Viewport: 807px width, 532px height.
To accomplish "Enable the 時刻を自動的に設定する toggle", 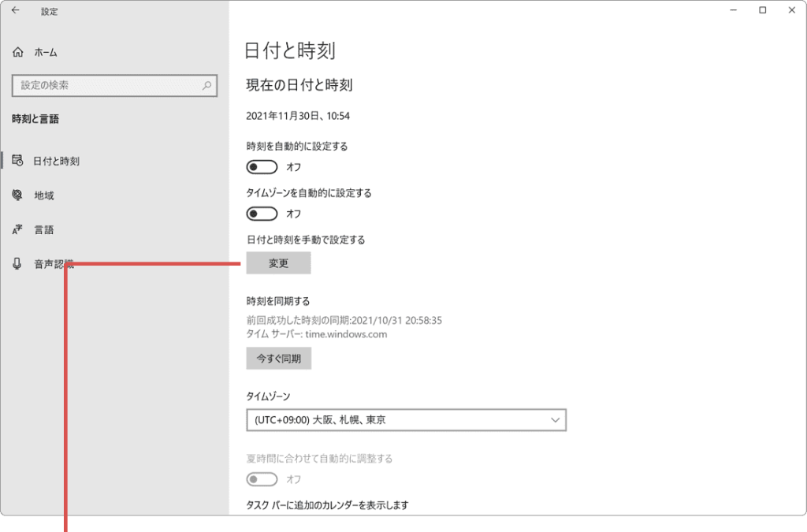I will (x=262, y=167).
